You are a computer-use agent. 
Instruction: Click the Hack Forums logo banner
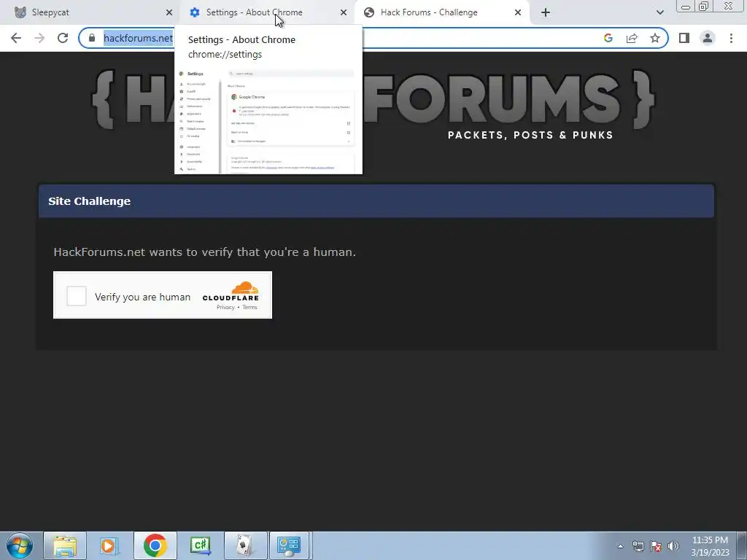pyautogui.click(x=373, y=104)
